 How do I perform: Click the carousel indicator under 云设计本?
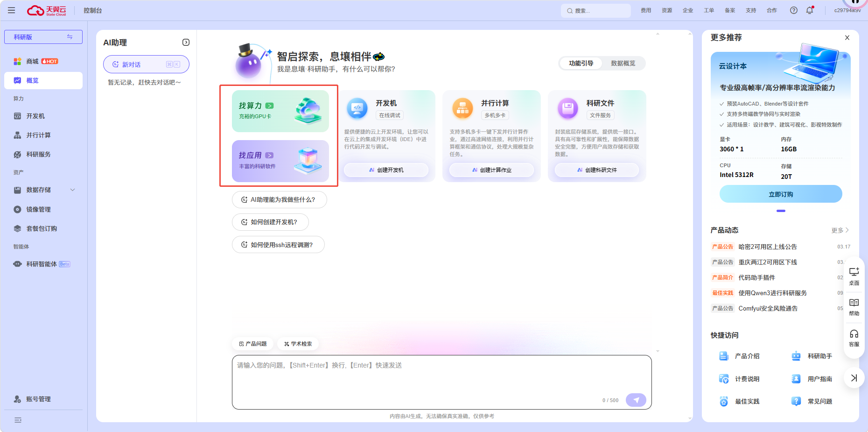[781, 211]
